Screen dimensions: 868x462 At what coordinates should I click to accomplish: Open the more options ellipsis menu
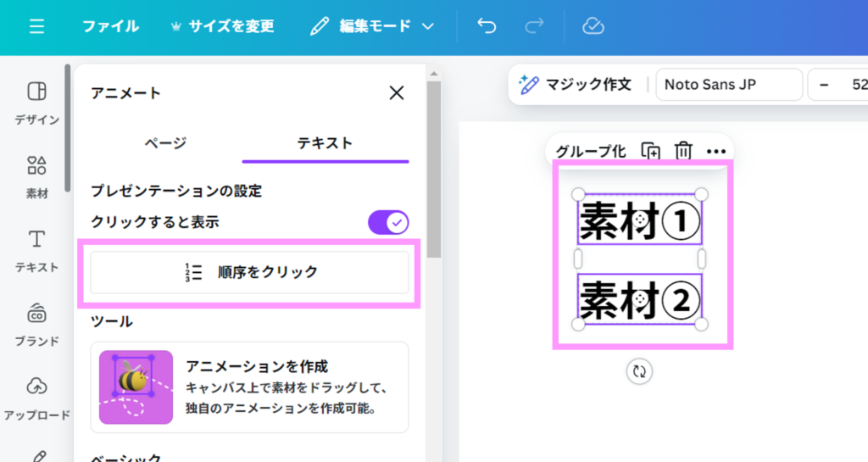point(716,151)
